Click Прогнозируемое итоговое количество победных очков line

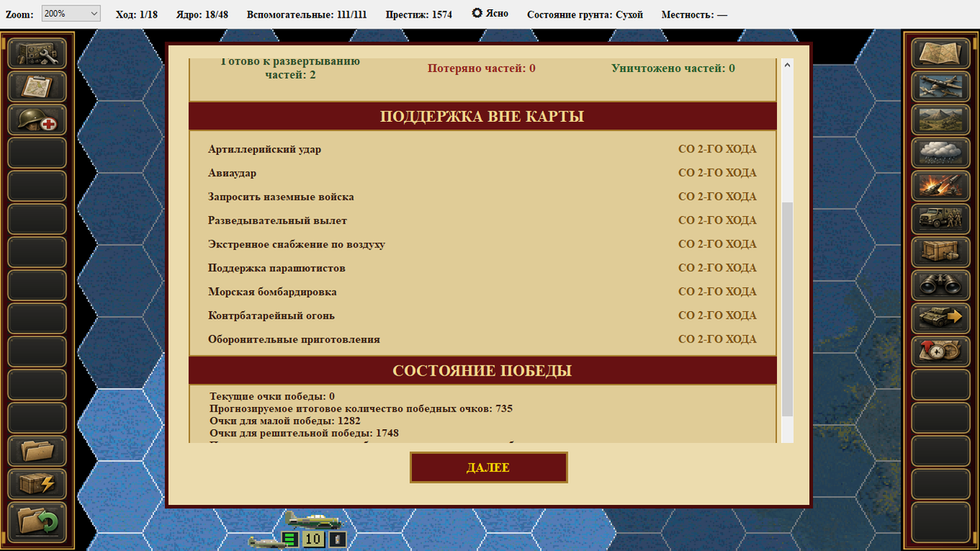pyautogui.click(x=361, y=408)
